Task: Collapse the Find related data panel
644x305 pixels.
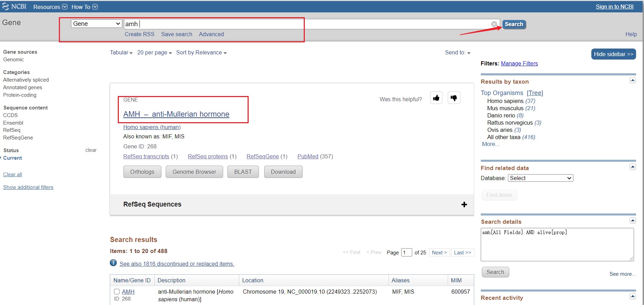Action: click(633, 167)
